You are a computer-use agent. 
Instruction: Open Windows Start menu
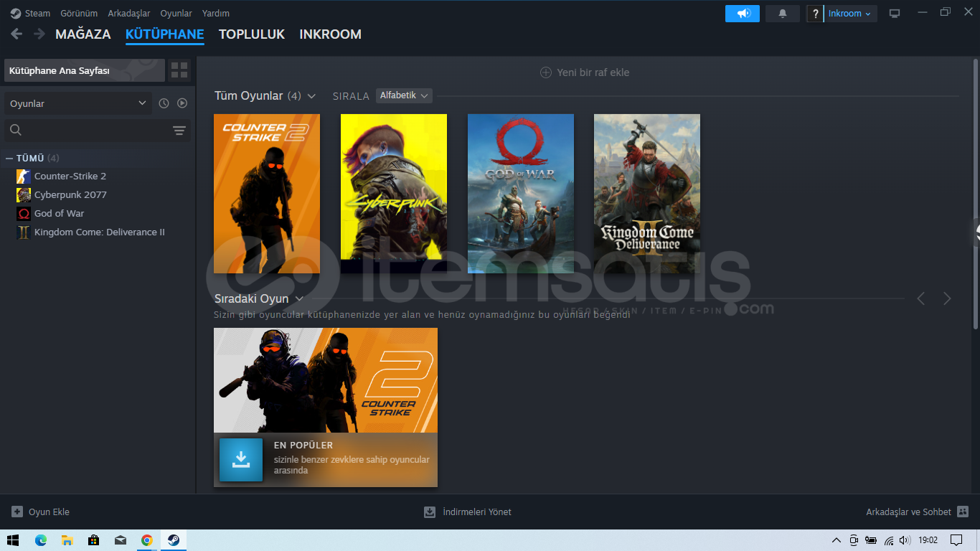click(13, 540)
